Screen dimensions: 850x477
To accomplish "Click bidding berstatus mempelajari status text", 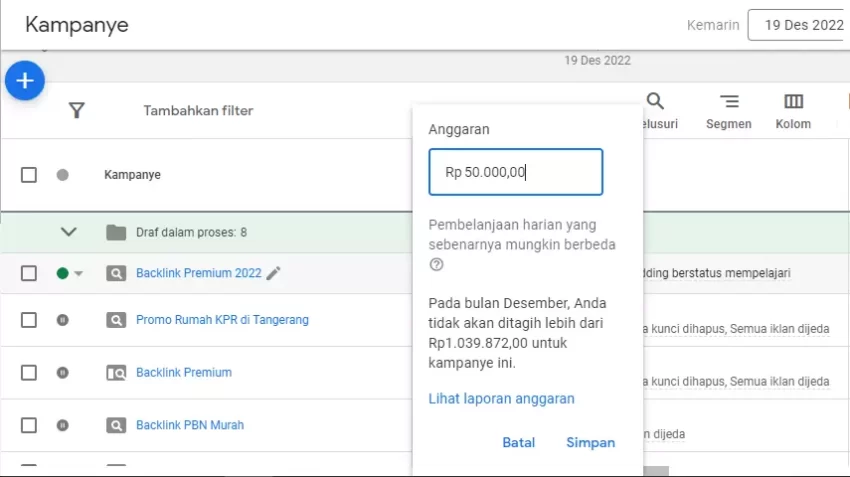I will pyautogui.click(x=716, y=273).
